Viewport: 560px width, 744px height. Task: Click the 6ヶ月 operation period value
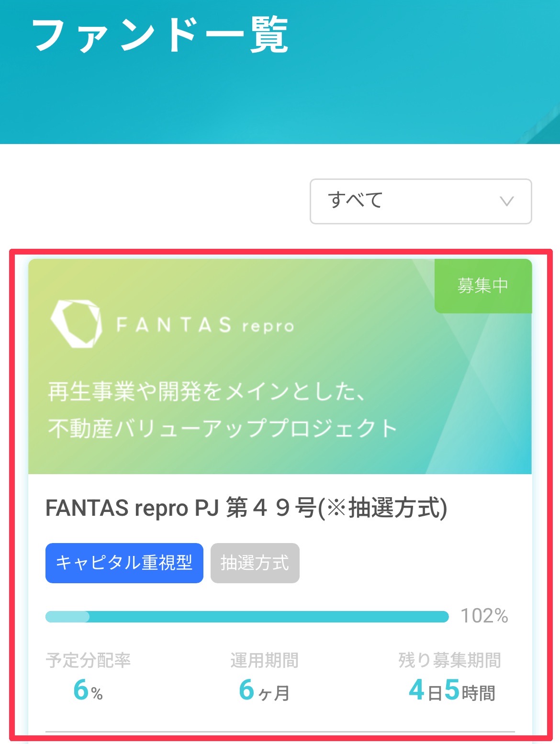264,690
